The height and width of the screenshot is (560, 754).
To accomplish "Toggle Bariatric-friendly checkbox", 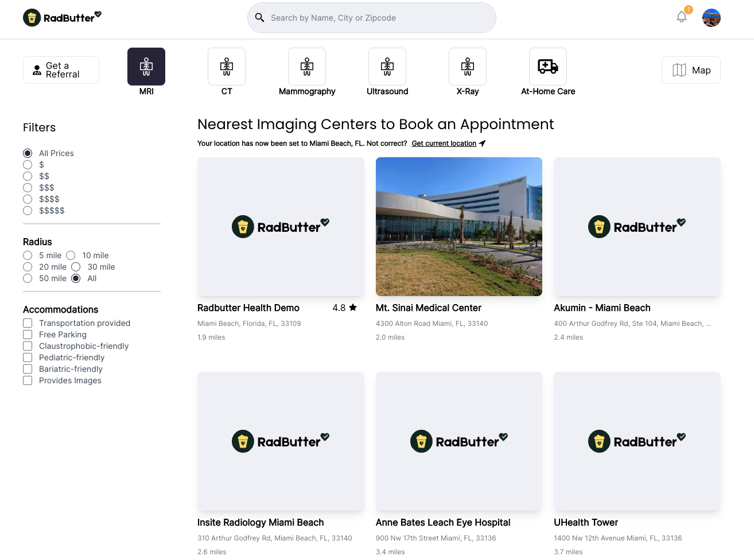I will (x=28, y=369).
